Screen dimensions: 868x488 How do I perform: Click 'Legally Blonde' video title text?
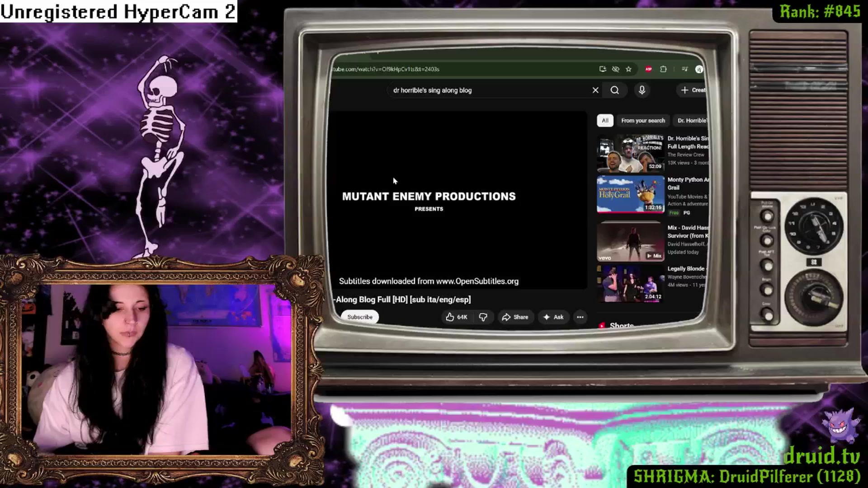pyautogui.click(x=687, y=268)
